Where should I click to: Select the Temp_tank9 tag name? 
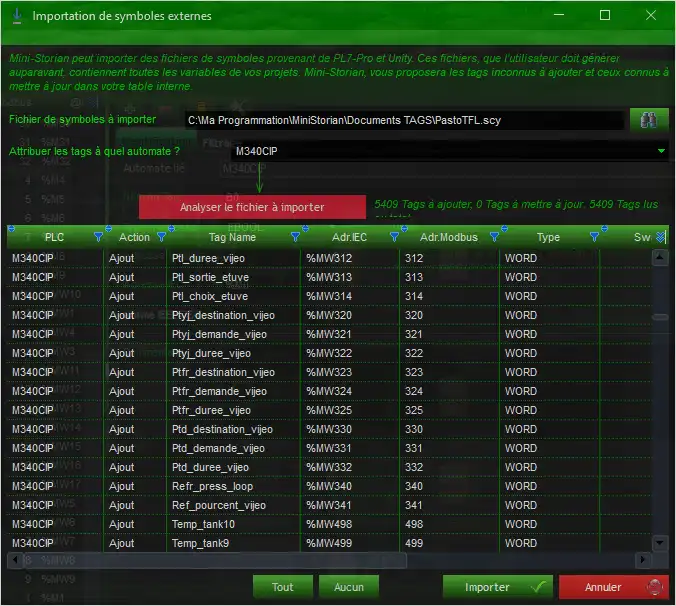click(200, 544)
